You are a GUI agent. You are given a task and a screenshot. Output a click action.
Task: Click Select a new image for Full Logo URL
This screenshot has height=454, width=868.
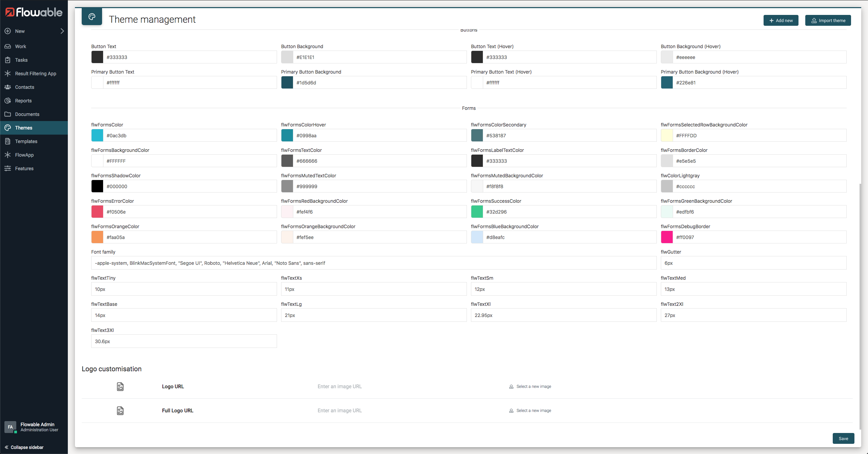point(533,411)
